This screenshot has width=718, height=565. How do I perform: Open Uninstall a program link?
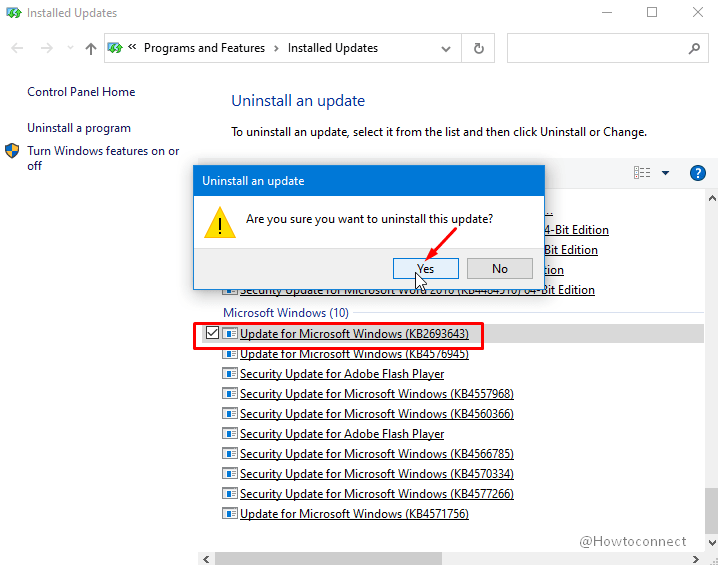coord(79,128)
